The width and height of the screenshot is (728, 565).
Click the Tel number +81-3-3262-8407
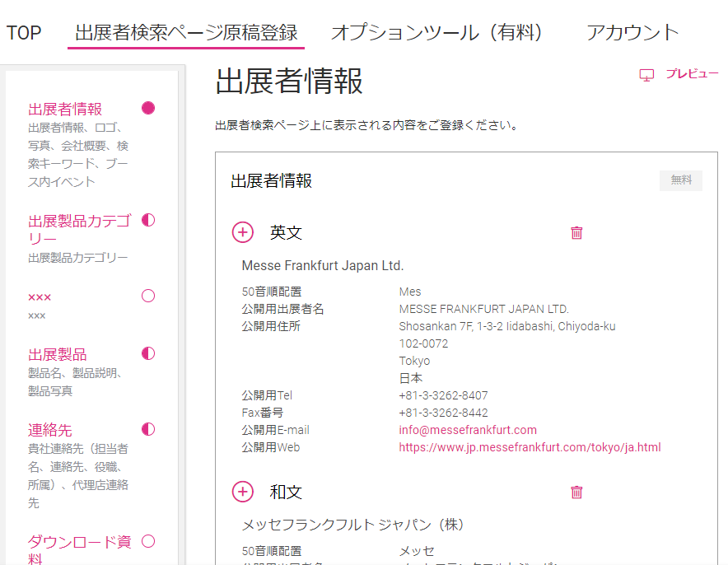click(x=443, y=395)
